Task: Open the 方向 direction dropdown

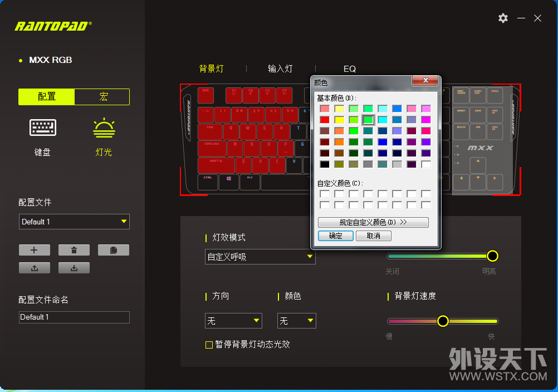Action: (233, 321)
